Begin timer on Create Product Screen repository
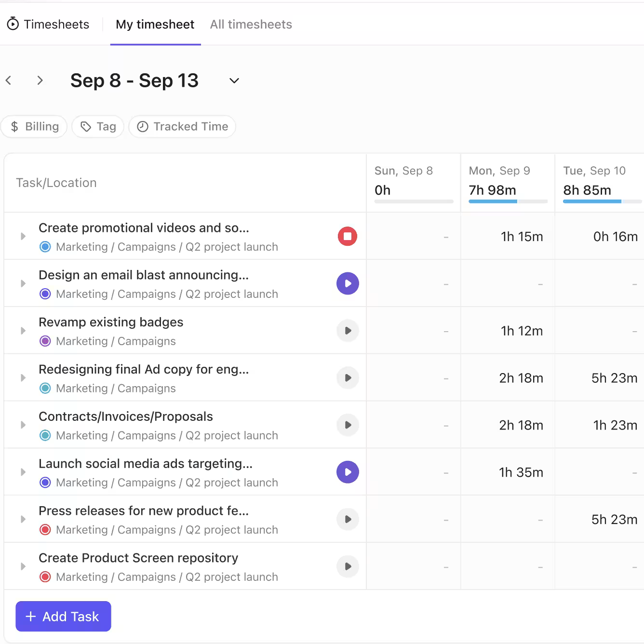Image resolution: width=644 pixels, height=644 pixels. pyautogui.click(x=348, y=566)
